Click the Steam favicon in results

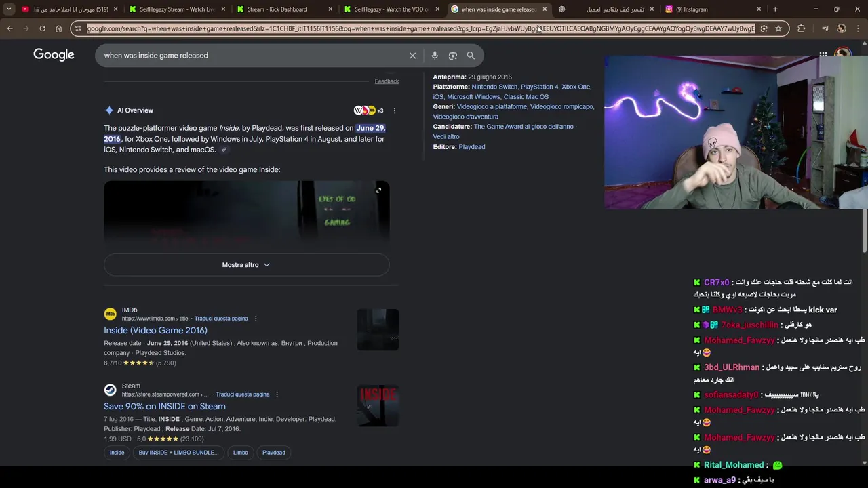pos(110,390)
